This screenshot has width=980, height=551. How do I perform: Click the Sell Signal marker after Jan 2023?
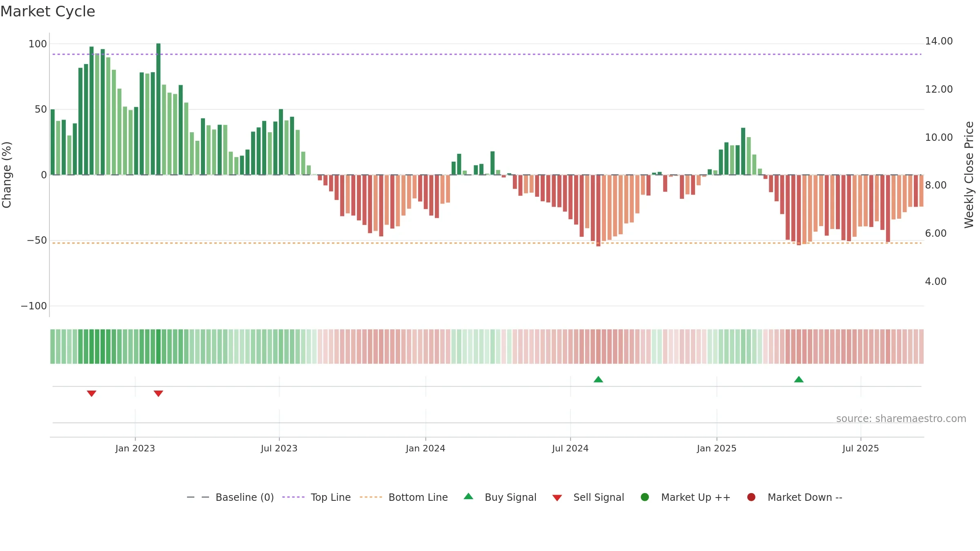point(158,393)
